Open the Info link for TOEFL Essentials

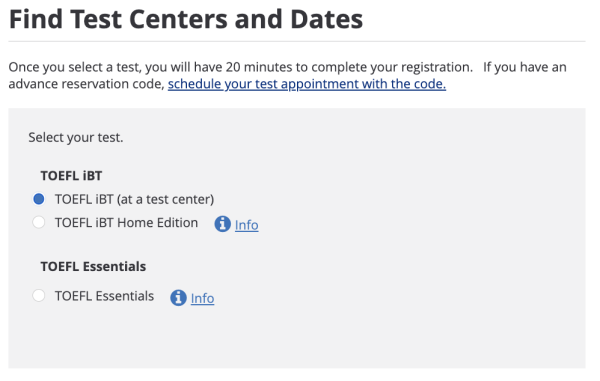[x=202, y=298]
